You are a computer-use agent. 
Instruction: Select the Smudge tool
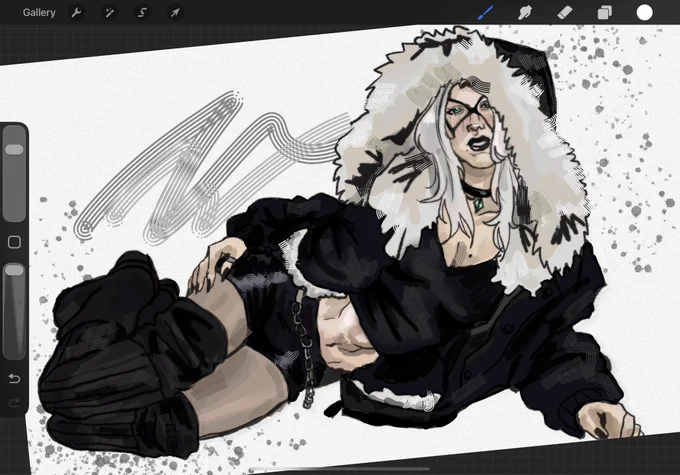tap(525, 13)
